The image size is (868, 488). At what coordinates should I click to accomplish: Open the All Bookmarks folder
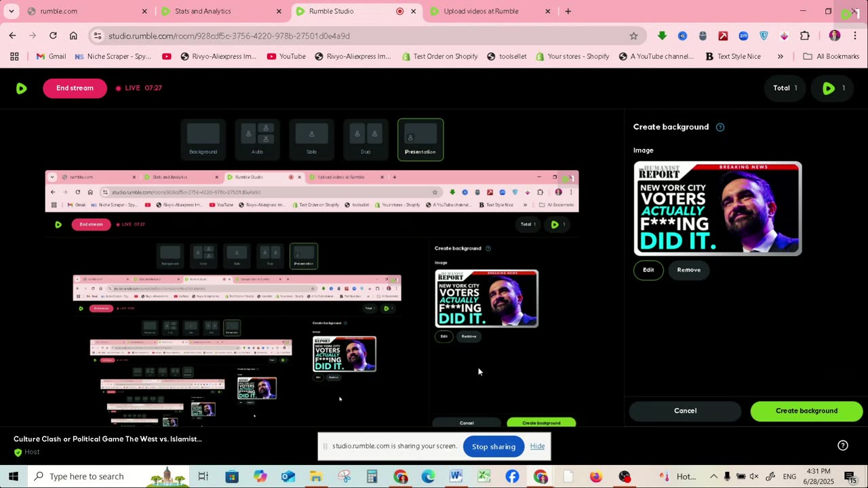pyautogui.click(x=831, y=56)
